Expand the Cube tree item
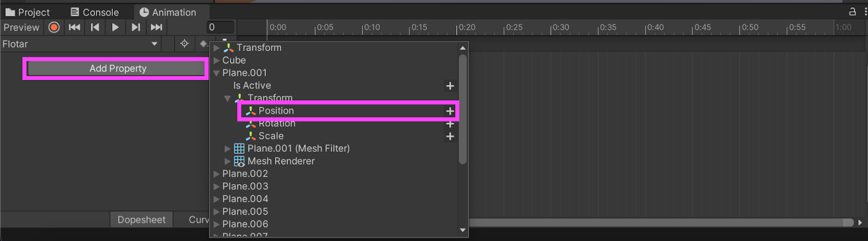 tap(216, 60)
